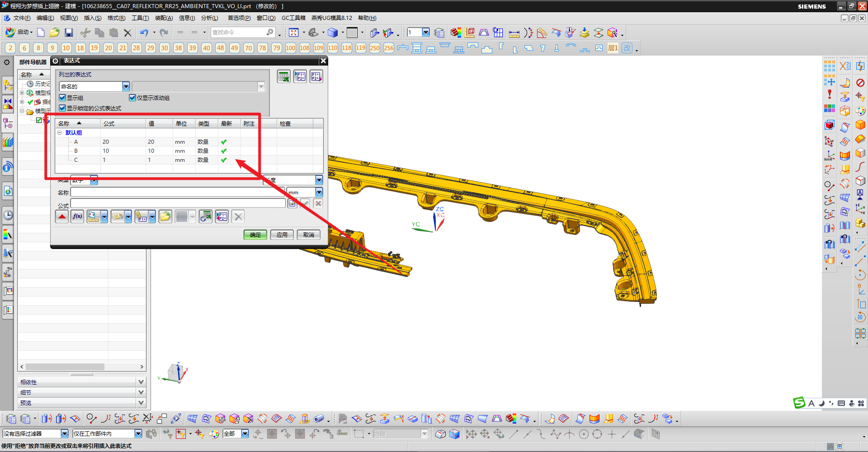The image size is (868, 452).
Task: Click the 检查 column header
Action: tap(295, 124)
